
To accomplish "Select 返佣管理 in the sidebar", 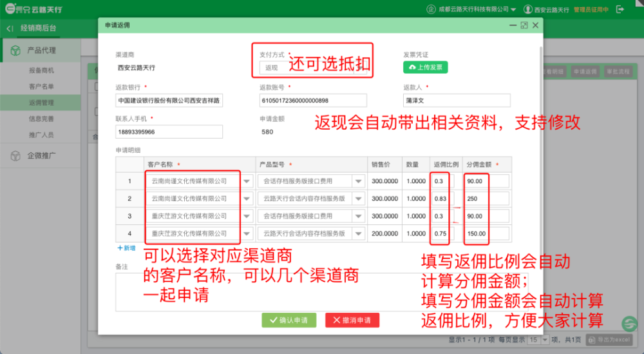I will pos(41,103).
